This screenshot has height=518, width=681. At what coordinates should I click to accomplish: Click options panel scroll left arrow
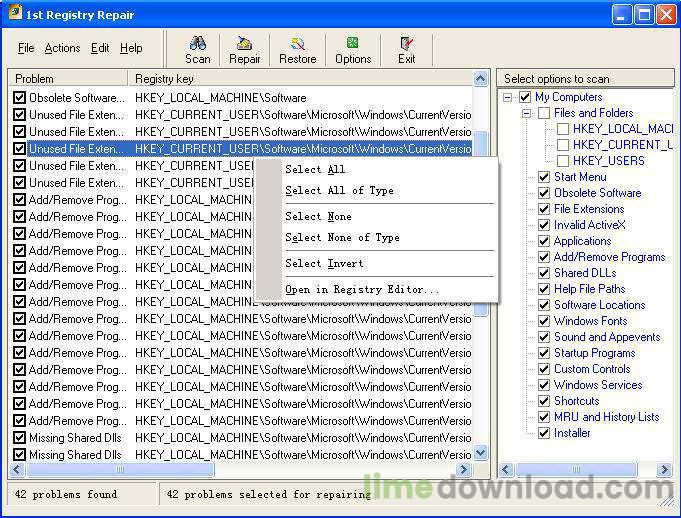coord(506,469)
